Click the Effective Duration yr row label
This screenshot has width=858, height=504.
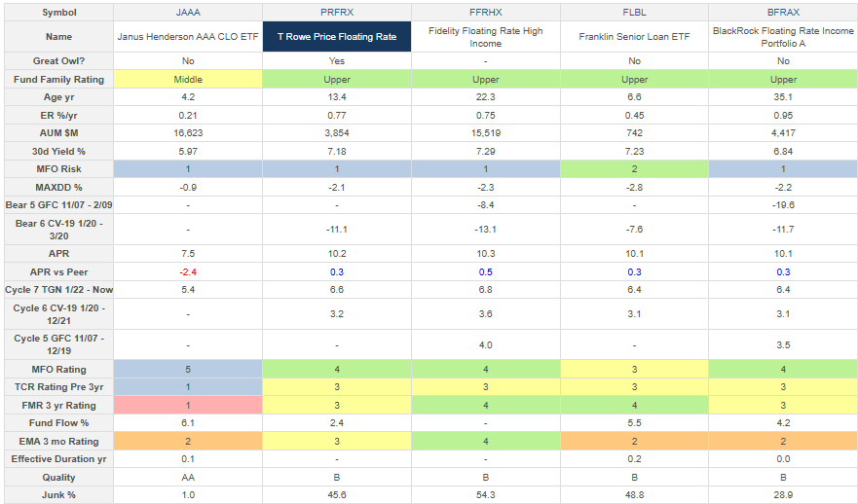click(57, 458)
